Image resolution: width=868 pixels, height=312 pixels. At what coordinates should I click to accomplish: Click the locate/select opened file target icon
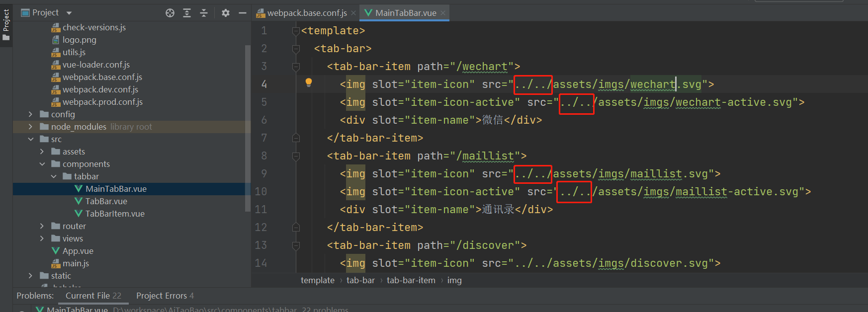click(170, 13)
